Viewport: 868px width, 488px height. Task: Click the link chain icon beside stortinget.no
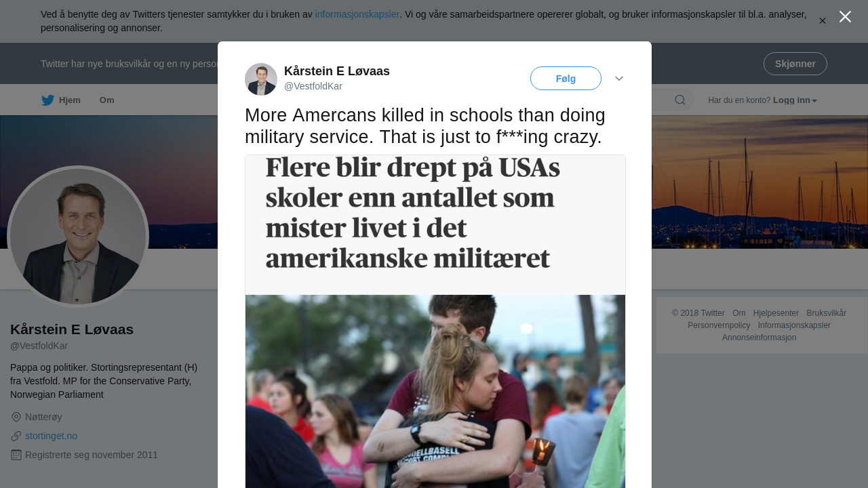pos(16,436)
